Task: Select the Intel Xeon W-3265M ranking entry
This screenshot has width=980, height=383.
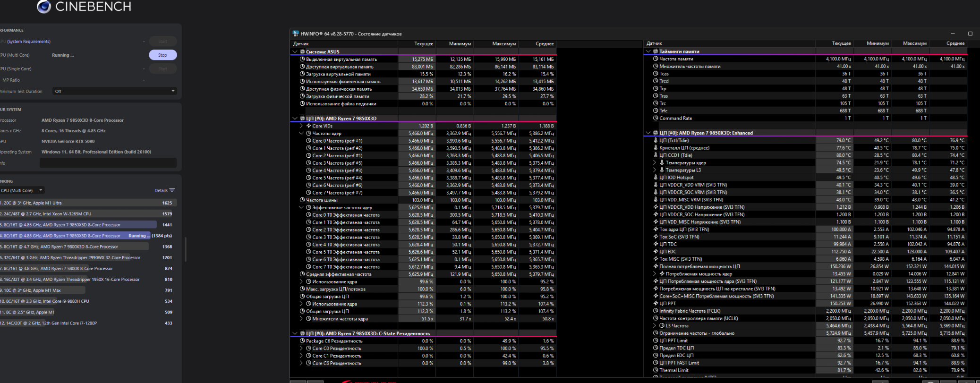Action: click(88, 214)
